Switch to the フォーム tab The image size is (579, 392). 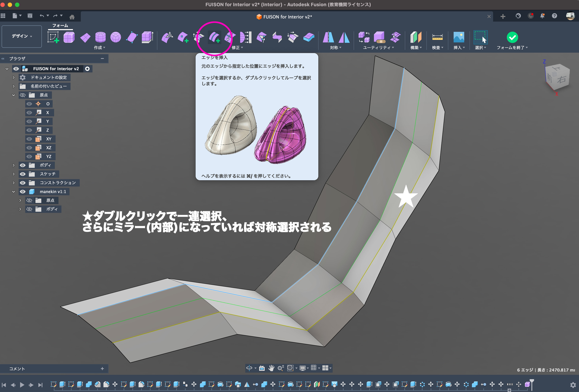(x=60, y=25)
